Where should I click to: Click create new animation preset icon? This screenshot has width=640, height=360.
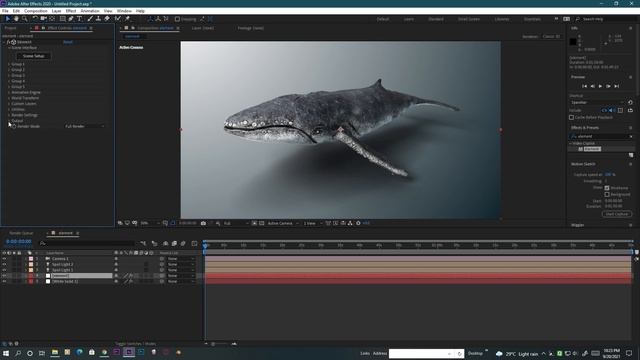631,155
